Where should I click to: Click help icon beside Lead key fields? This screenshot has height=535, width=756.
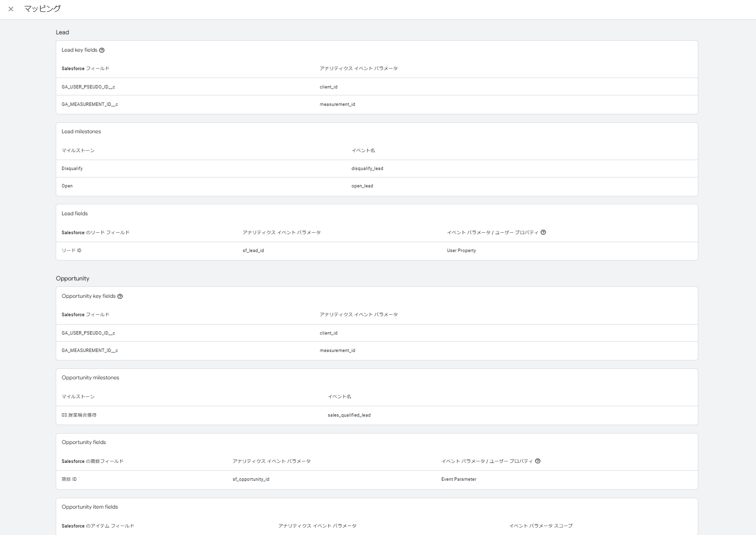[102, 50]
